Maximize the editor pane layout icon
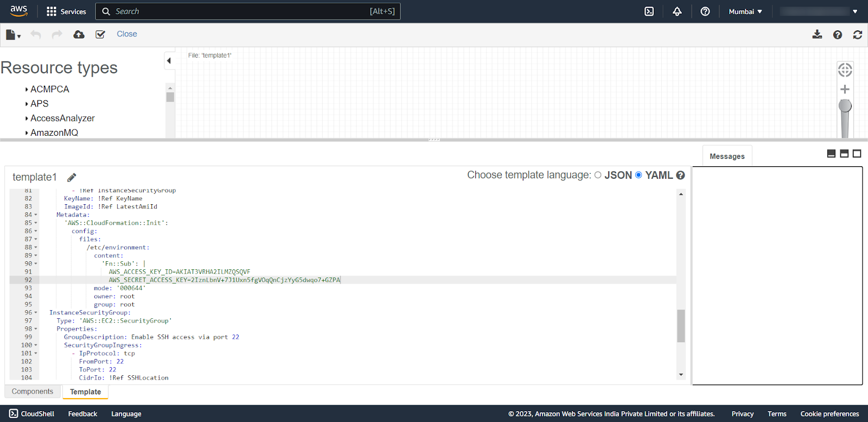This screenshot has height=422, width=868. coord(857,154)
